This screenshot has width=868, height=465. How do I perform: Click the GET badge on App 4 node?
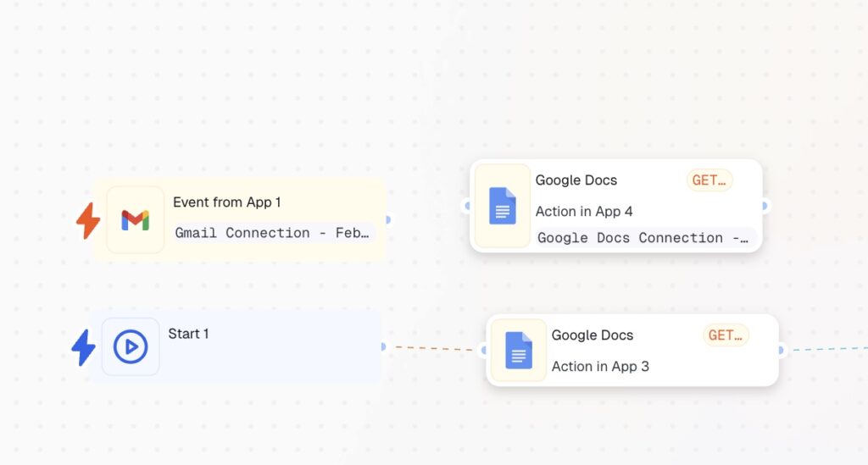coord(709,180)
